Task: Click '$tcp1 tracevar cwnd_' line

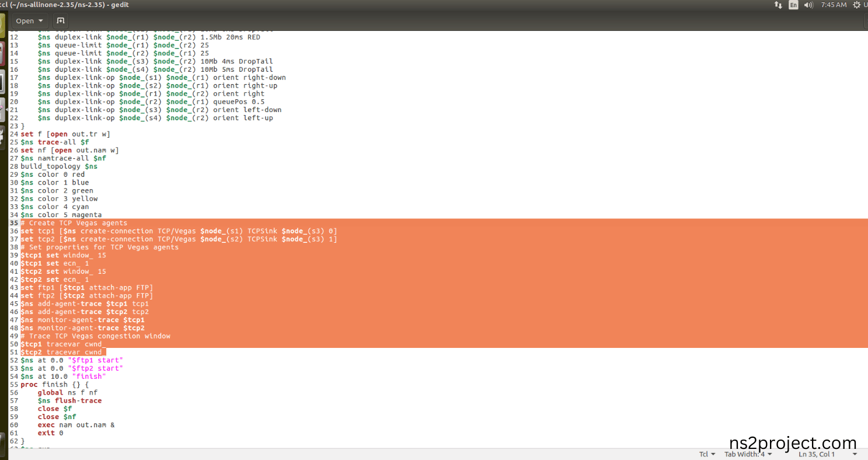Action: tap(63, 344)
